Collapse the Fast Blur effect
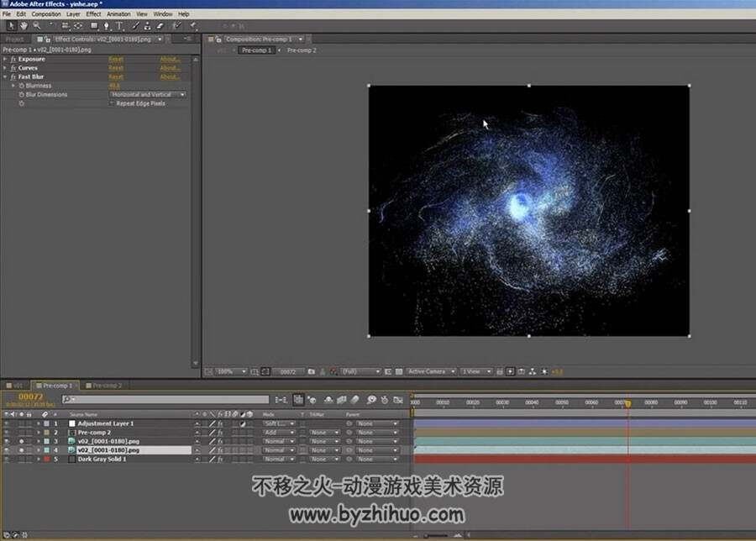Image resolution: width=756 pixels, height=541 pixels. [x=5, y=76]
